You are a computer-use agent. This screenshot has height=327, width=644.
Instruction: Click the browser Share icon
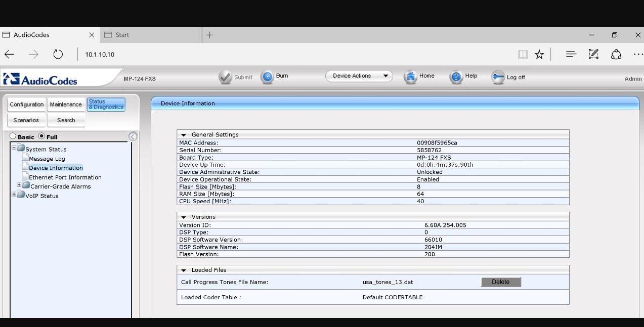pos(616,54)
